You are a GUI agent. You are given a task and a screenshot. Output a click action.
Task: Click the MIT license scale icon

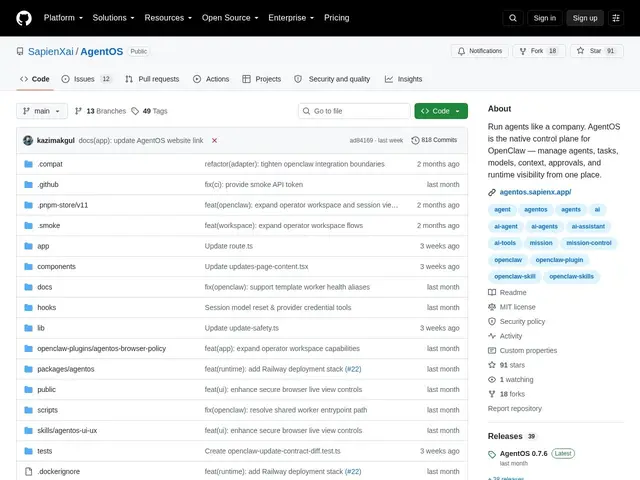click(x=492, y=307)
